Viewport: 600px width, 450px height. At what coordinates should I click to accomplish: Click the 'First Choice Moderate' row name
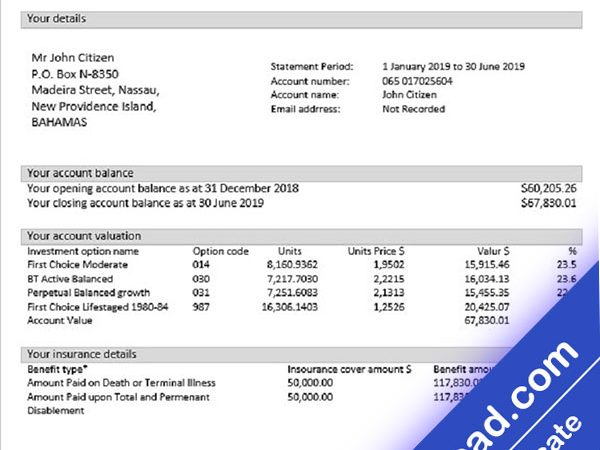78,265
